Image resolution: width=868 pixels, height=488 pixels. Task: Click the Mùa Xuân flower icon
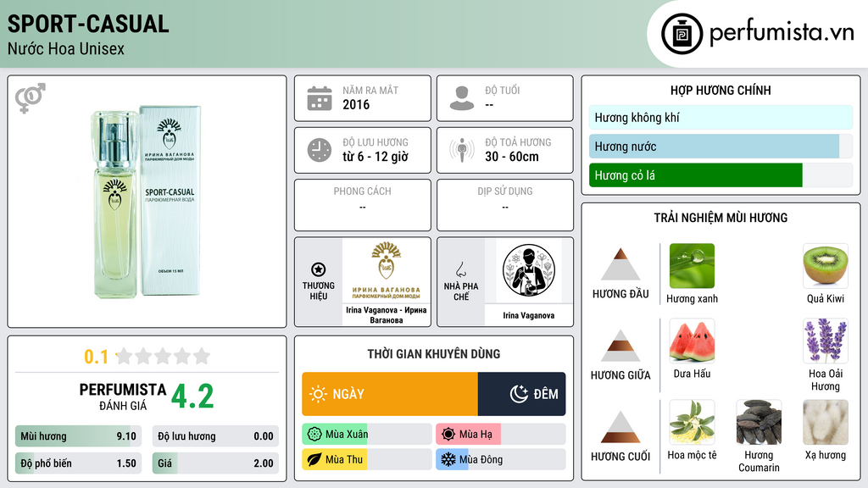click(x=314, y=435)
